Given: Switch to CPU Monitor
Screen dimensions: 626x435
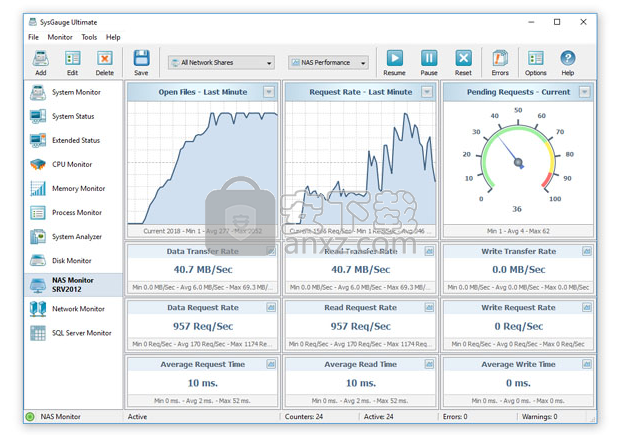Looking at the screenshot, I should pos(73,164).
